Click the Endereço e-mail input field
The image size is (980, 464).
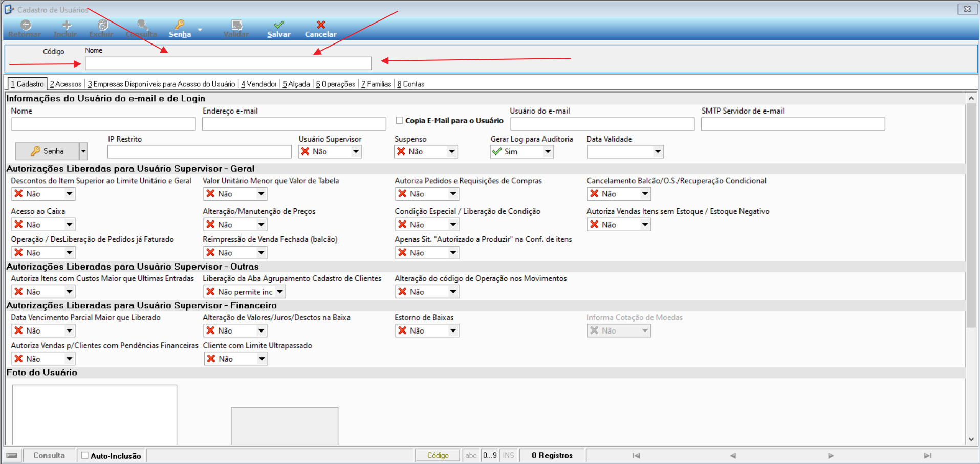click(294, 124)
